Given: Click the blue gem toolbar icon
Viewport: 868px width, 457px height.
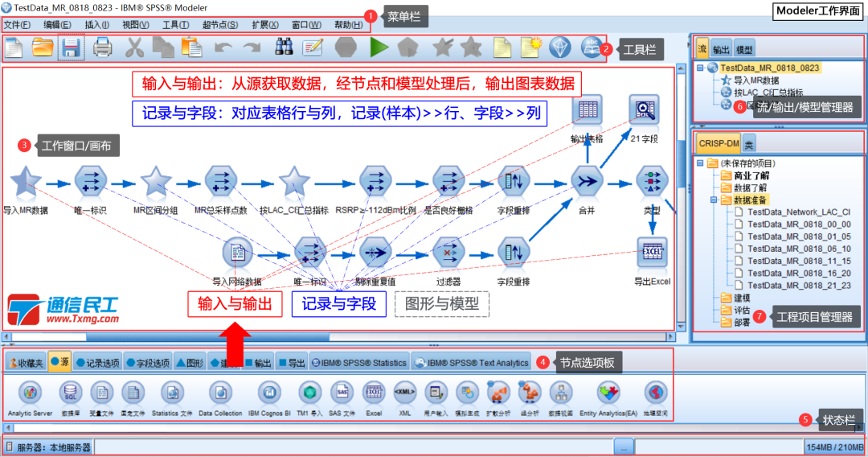Looking at the screenshot, I should 559,47.
